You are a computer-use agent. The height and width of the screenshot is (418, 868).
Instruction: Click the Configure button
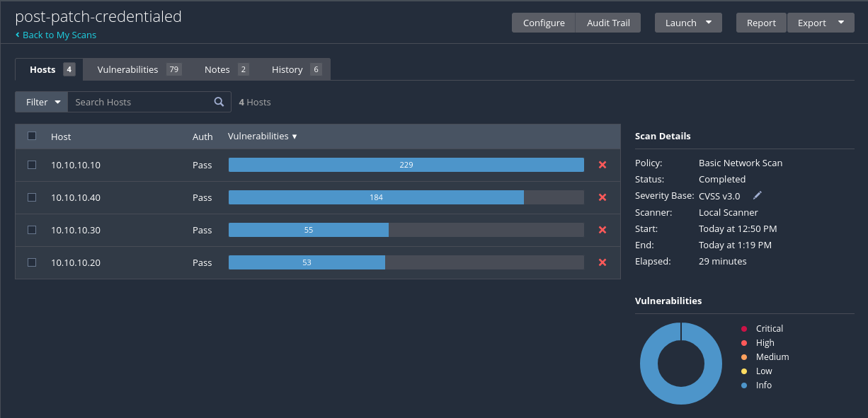coord(544,23)
